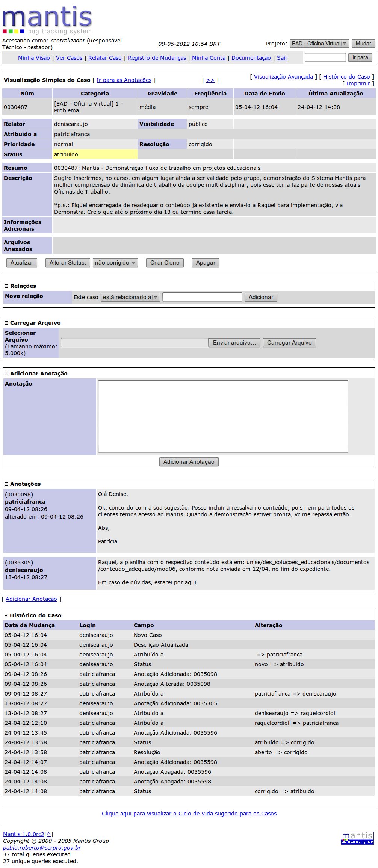Submit with Adicionar Anotação button

point(189,462)
